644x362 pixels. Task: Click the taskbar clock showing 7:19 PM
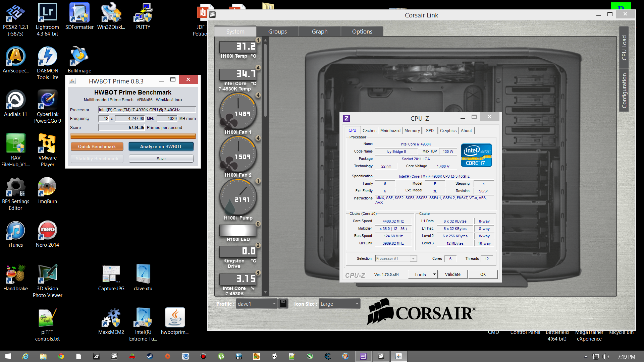(626, 357)
